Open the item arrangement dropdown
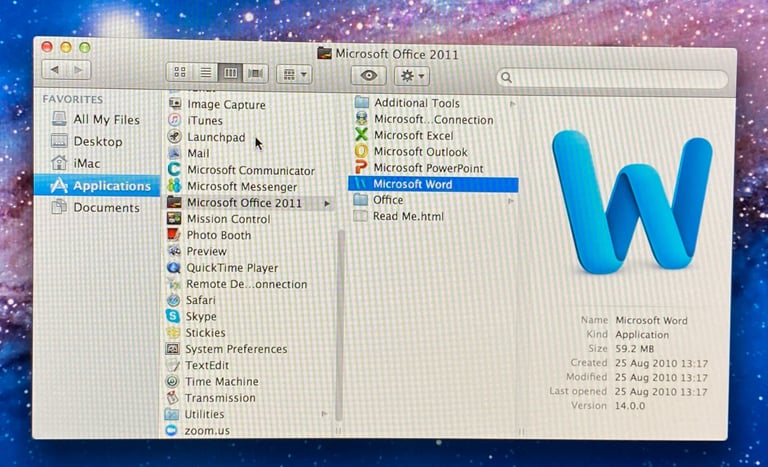Viewport: 768px width, 467px height. 294,74
